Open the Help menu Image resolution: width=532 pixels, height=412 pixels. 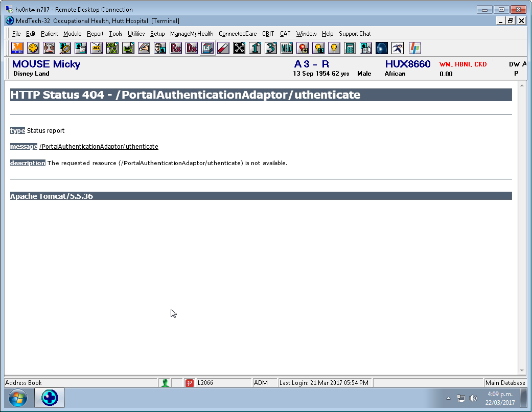pyautogui.click(x=328, y=34)
